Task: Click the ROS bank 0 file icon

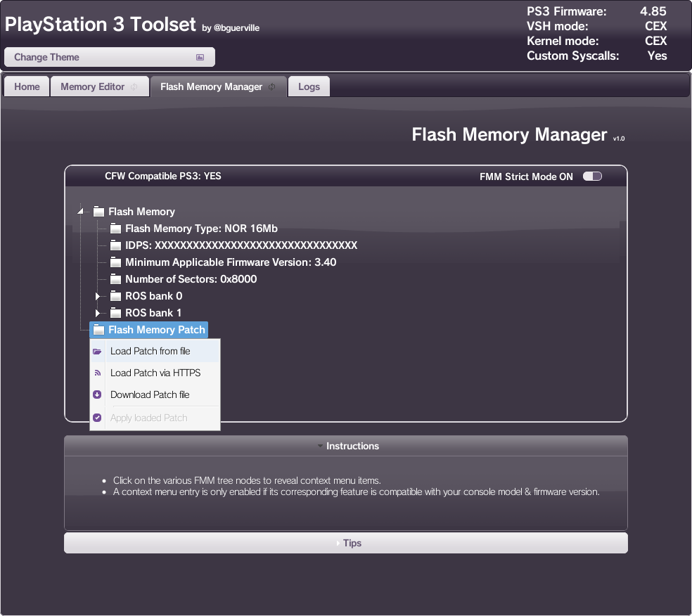Action: pos(115,296)
